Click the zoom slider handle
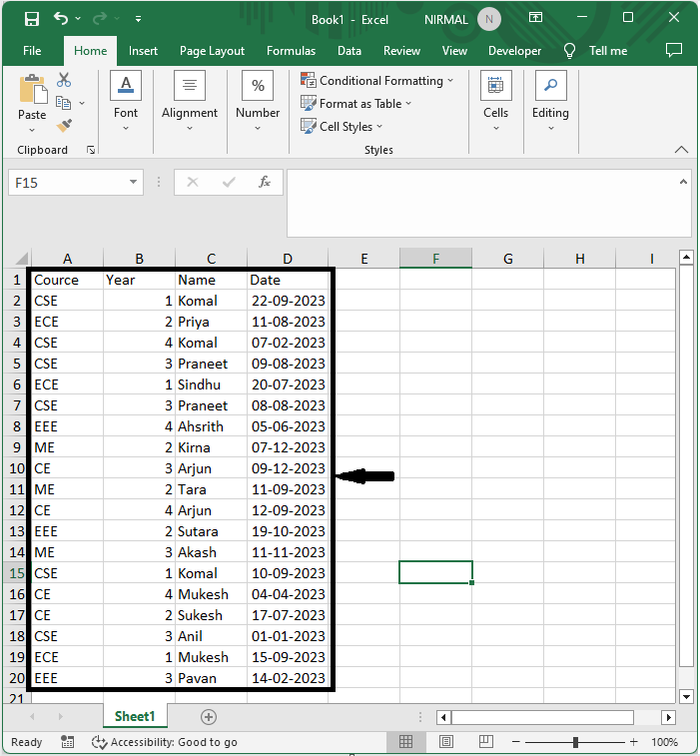This screenshot has width=700, height=756. tap(575, 742)
